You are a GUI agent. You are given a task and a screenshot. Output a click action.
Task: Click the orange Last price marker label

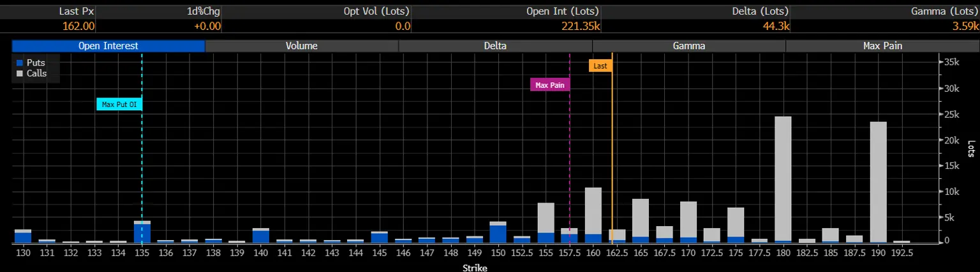point(600,66)
